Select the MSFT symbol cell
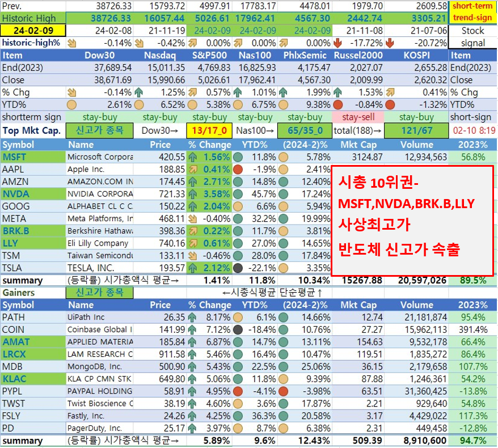The image size is (498, 448). (x=33, y=157)
